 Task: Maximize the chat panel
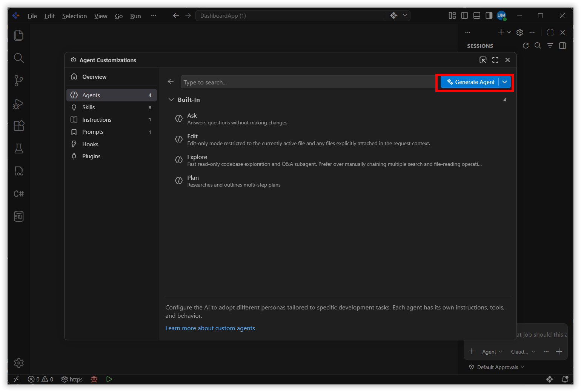click(550, 32)
